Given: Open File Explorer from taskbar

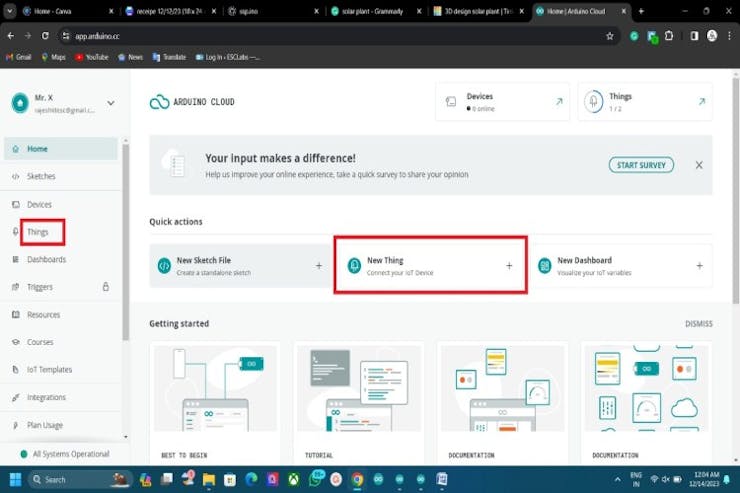Looking at the screenshot, I should tap(209, 480).
